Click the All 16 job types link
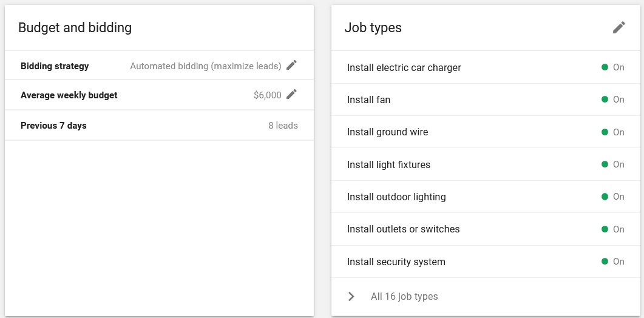The height and width of the screenshot is (318, 644). (x=404, y=296)
